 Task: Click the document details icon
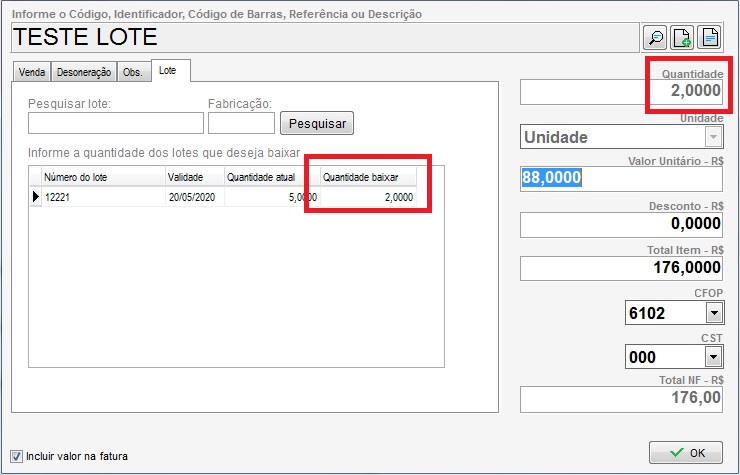point(709,38)
